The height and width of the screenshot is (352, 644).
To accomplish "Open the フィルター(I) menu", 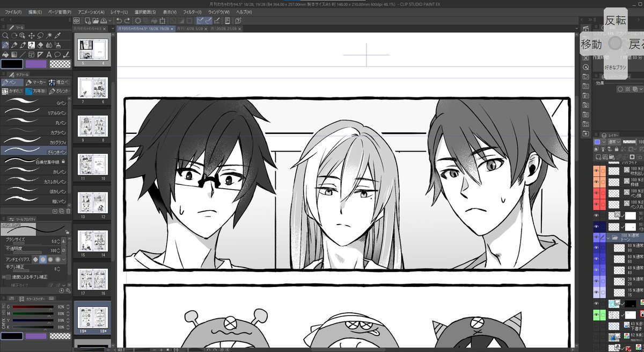I will click(192, 12).
